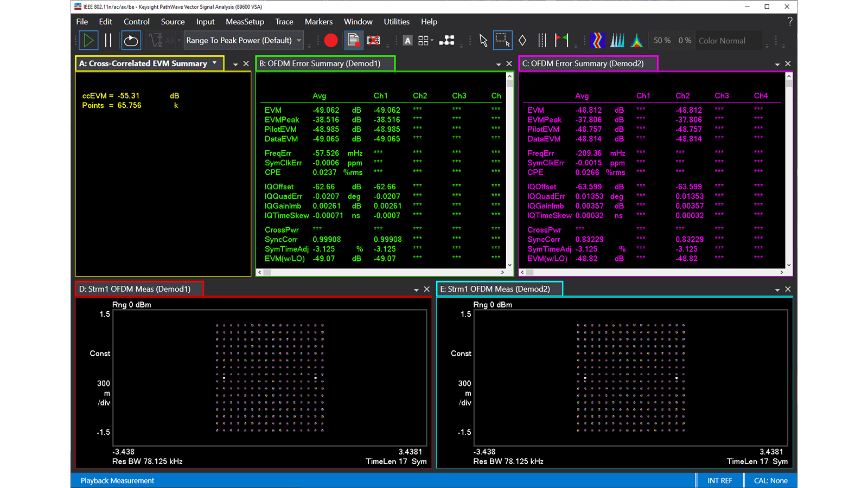
Task: Click the CAL: None status button
Action: pyautogui.click(x=770, y=480)
